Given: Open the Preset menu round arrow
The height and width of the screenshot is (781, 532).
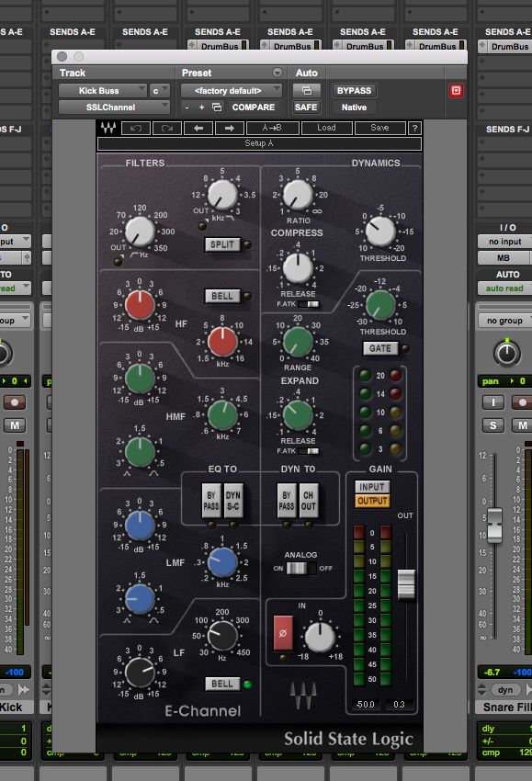Looking at the screenshot, I should 277,73.
